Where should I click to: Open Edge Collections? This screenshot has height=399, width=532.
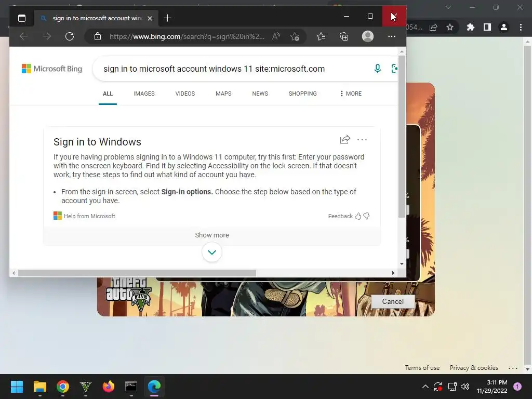pos(344,36)
